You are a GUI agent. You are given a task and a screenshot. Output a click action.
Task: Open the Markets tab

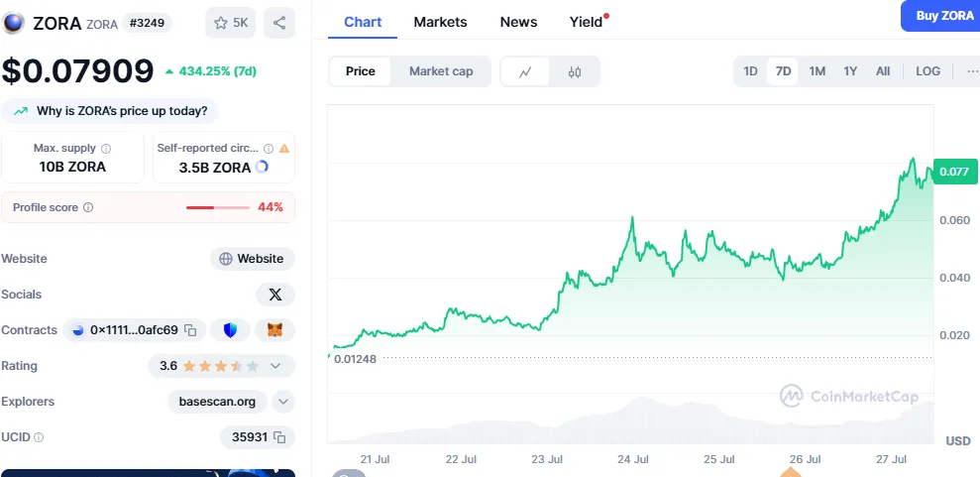[x=441, y=22]
